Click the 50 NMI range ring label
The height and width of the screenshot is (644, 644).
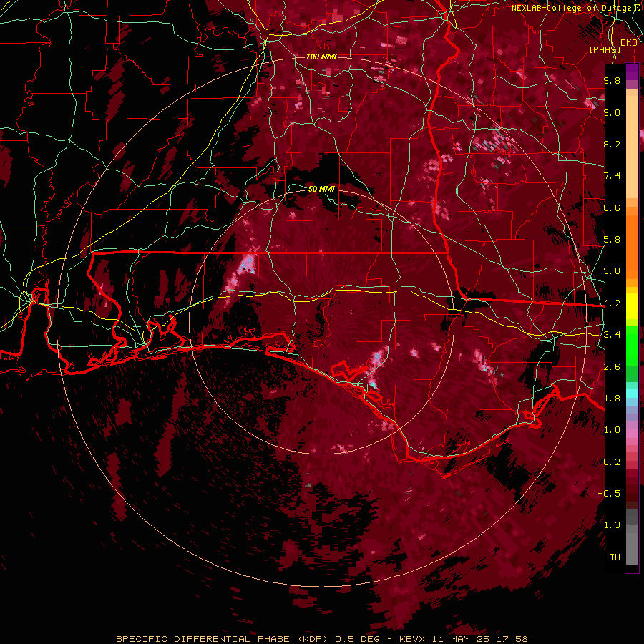pyautogui.click(x=321, y=189)
